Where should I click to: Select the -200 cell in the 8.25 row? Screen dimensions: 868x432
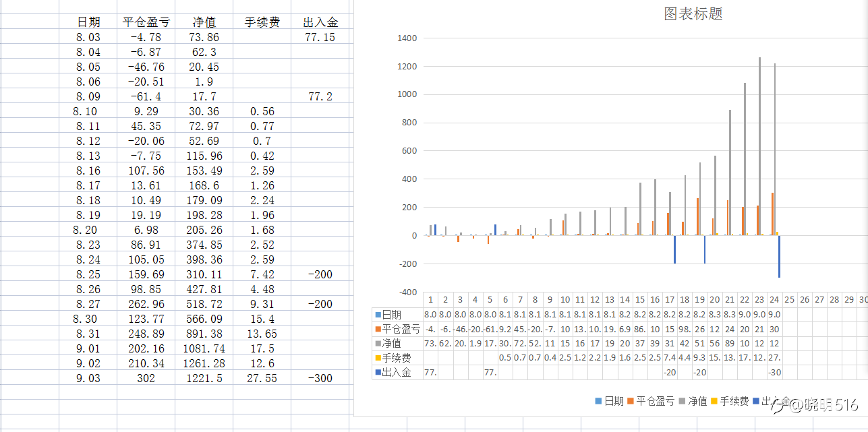(320, 274)
